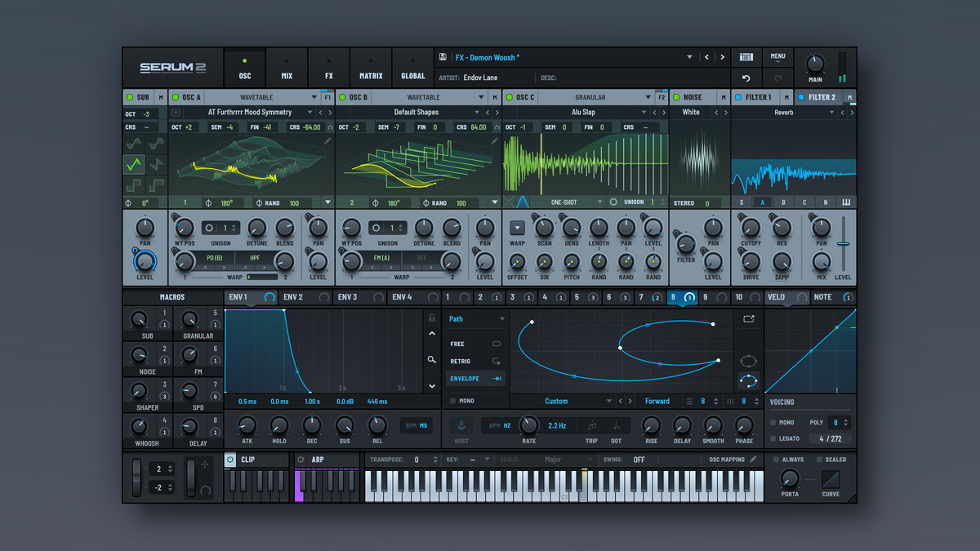Open the LFO pop-out window icon
This screenshot has width=980, height=551.
pyautogui.click(x=748, y=319)
